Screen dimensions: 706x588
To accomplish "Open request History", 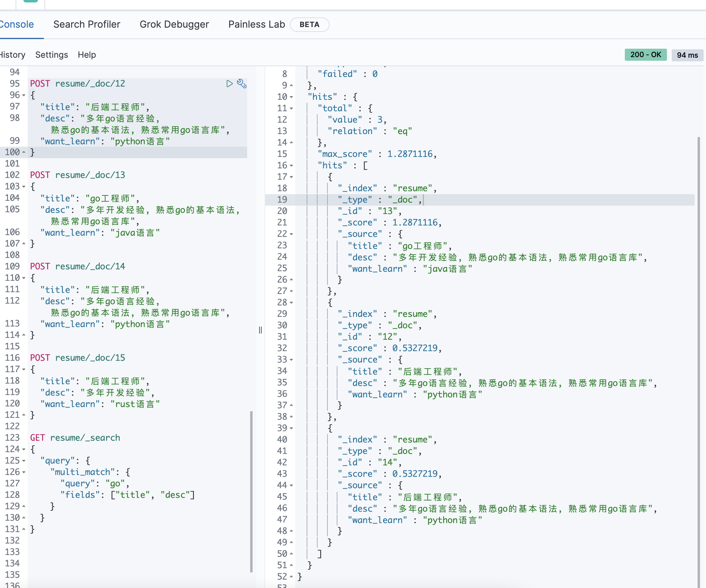I will click(12, 55).
